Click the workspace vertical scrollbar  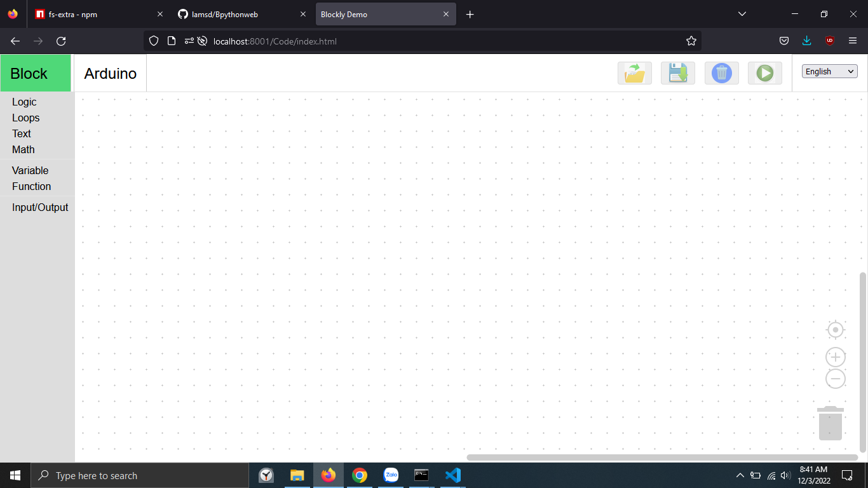tap(863, 362)
